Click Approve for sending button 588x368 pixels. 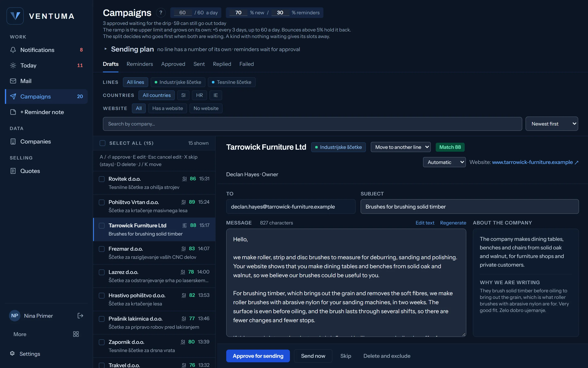point(258,356)
